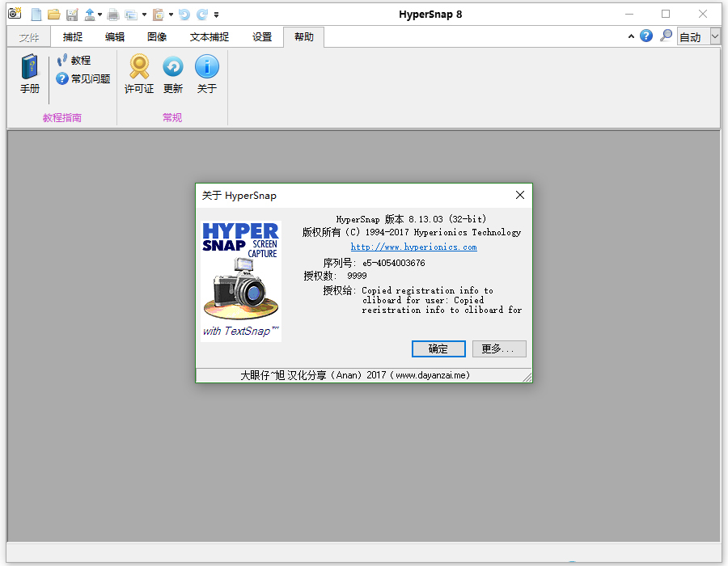Check for updates via 更新 icon
The width and height of the screenshot is (728, 566).
(173, 74)
